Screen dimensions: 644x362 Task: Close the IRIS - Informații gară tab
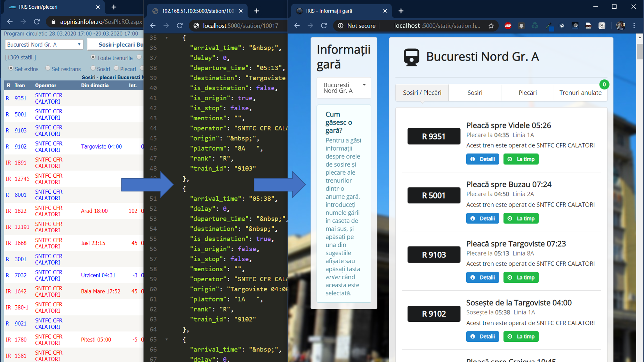point(385,11)
